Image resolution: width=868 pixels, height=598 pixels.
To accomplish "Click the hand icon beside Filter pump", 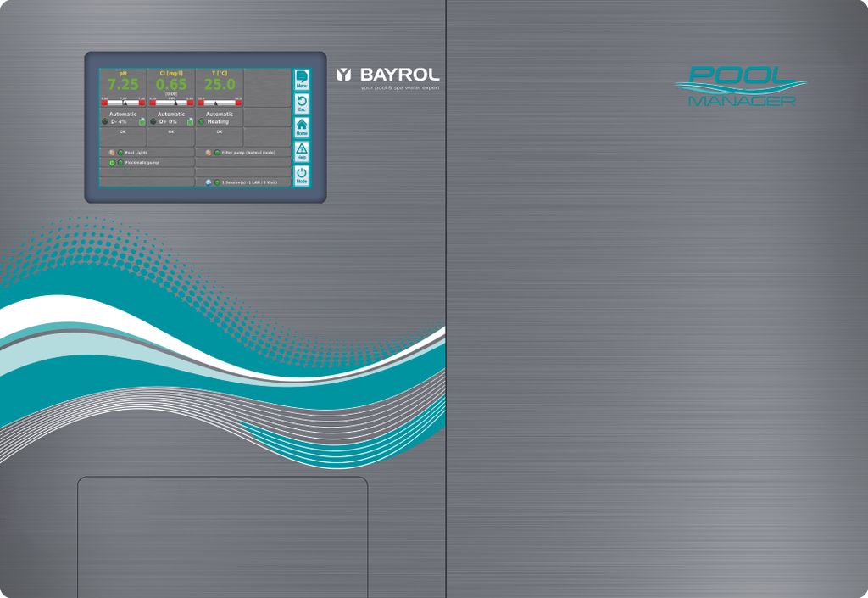I will coord(209,153).
